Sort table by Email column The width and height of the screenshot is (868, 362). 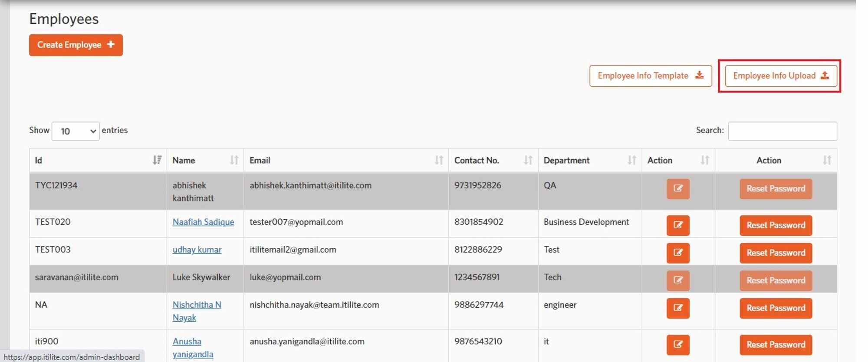click(x=439, y=160)
